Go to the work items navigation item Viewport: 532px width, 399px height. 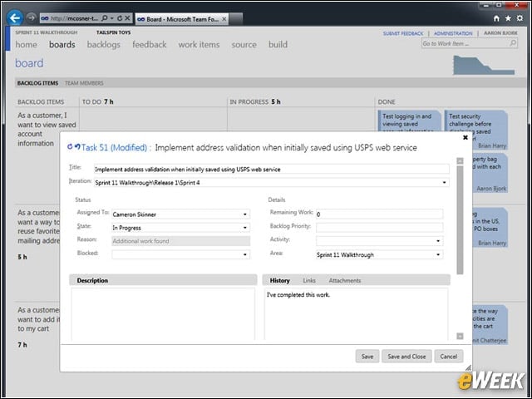click(199, 44)
